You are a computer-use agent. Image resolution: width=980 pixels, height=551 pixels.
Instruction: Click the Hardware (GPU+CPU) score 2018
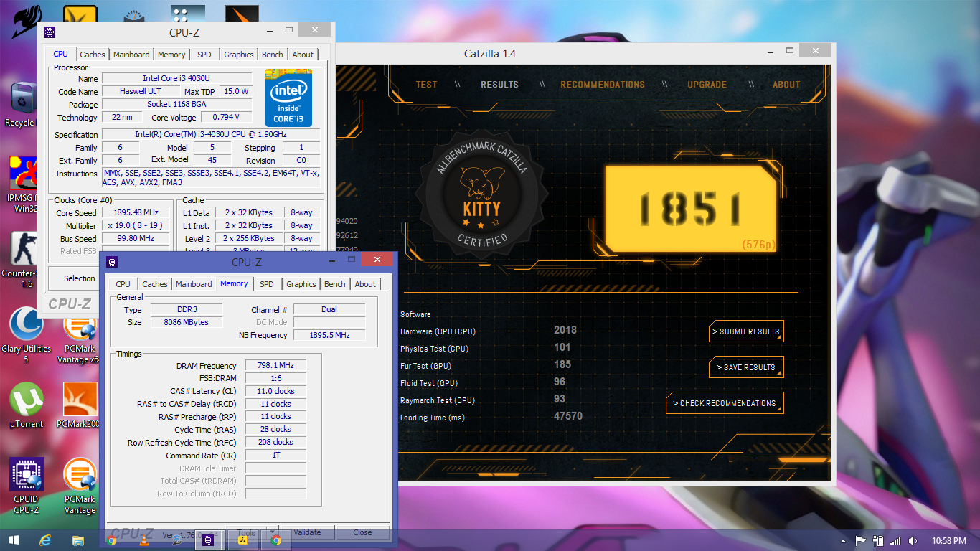(565, 330)
